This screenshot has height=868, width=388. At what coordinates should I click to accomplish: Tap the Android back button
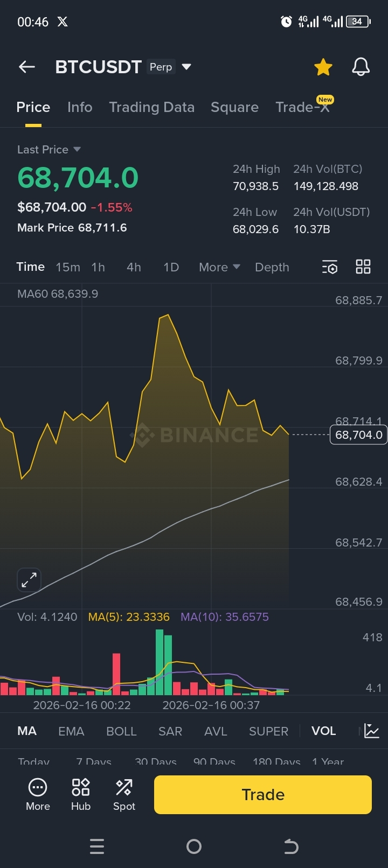coord(291,847)
